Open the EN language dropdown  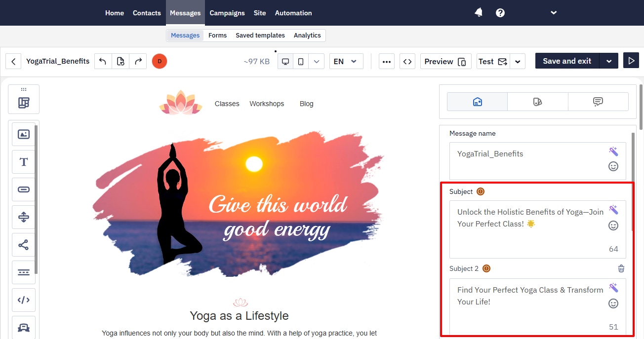tap(346, 61)
